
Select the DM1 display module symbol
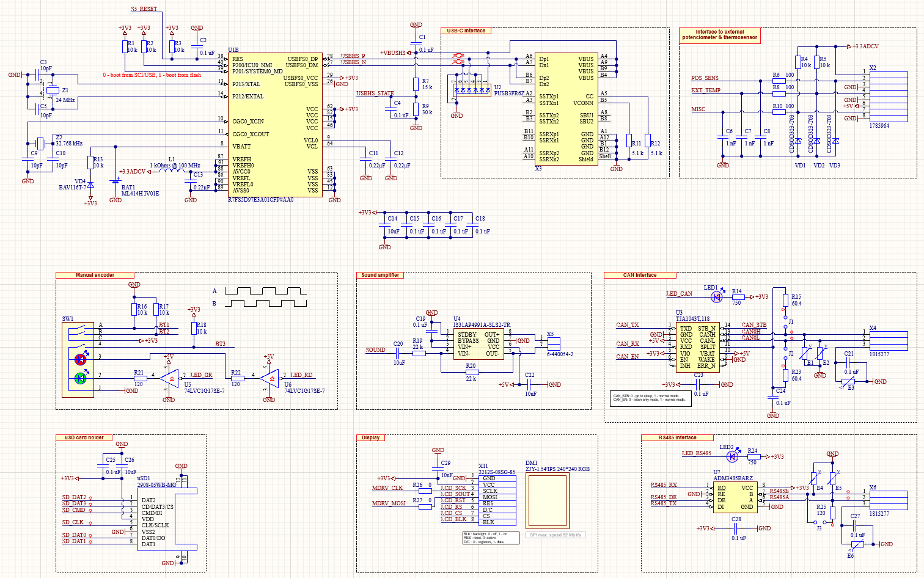point(548,499)
